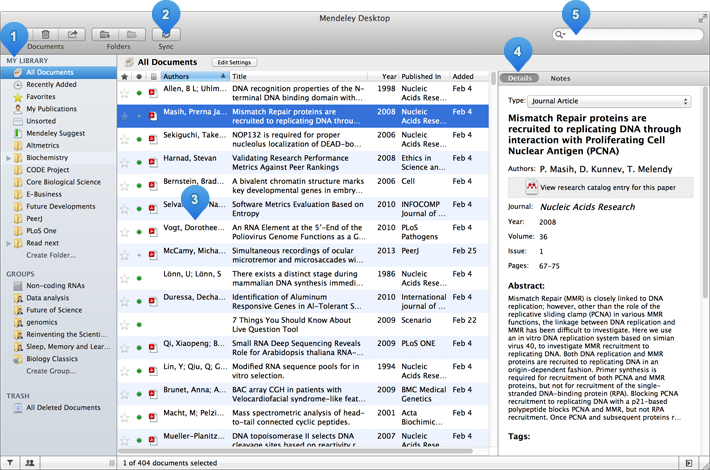Click the remove folder toolbar icon
This screenshot has width=710, height=470.
tap(132, 34)
